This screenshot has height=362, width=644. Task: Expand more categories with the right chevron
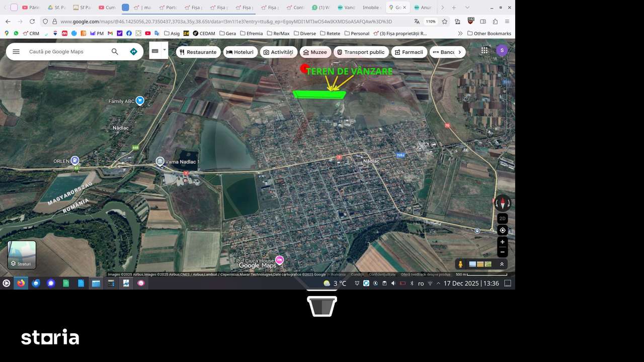(x=459, y=52)
